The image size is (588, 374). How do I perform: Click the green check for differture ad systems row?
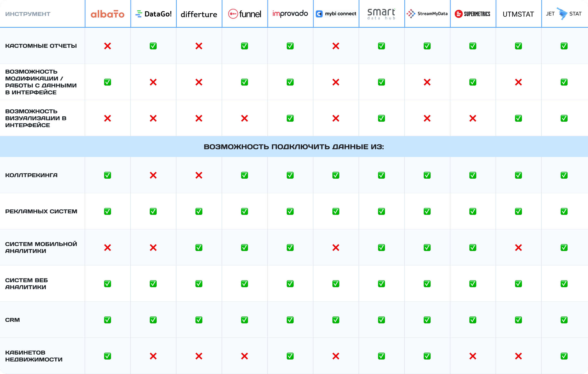click(199, 211)
